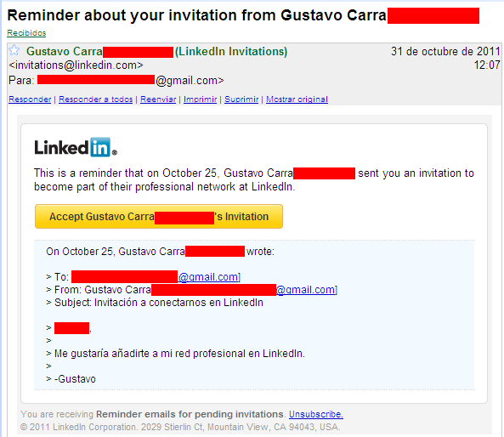
Task: Click the Responder link
Action: [x=30, y=99]
